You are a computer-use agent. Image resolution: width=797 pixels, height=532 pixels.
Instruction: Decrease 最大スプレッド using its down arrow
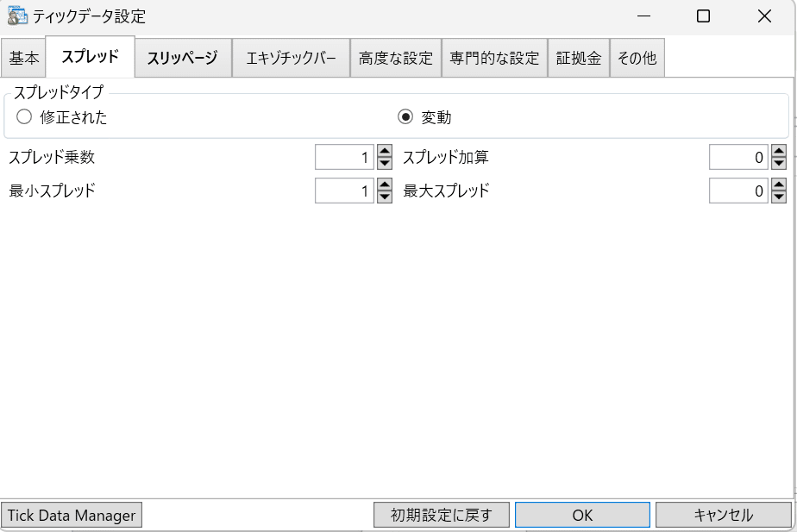click(778, 195)
